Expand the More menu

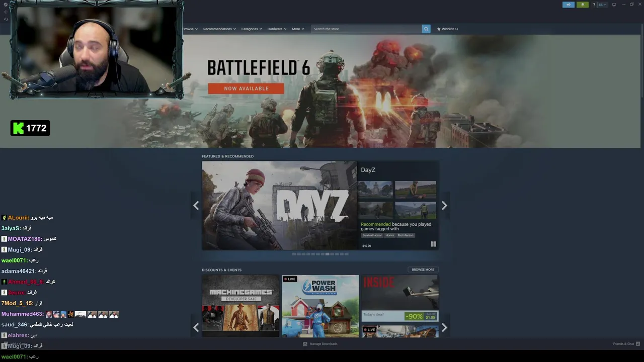click(298, 29)
